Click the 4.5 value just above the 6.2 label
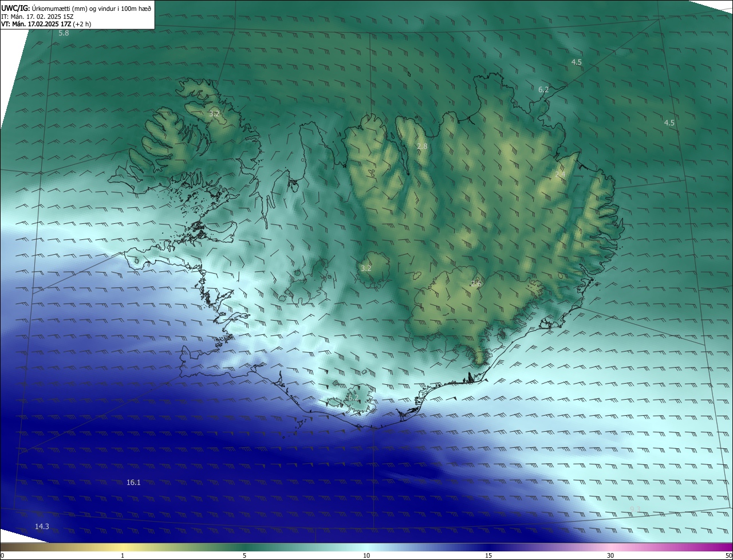The image size is (733, 560). (x=577, y=62)
